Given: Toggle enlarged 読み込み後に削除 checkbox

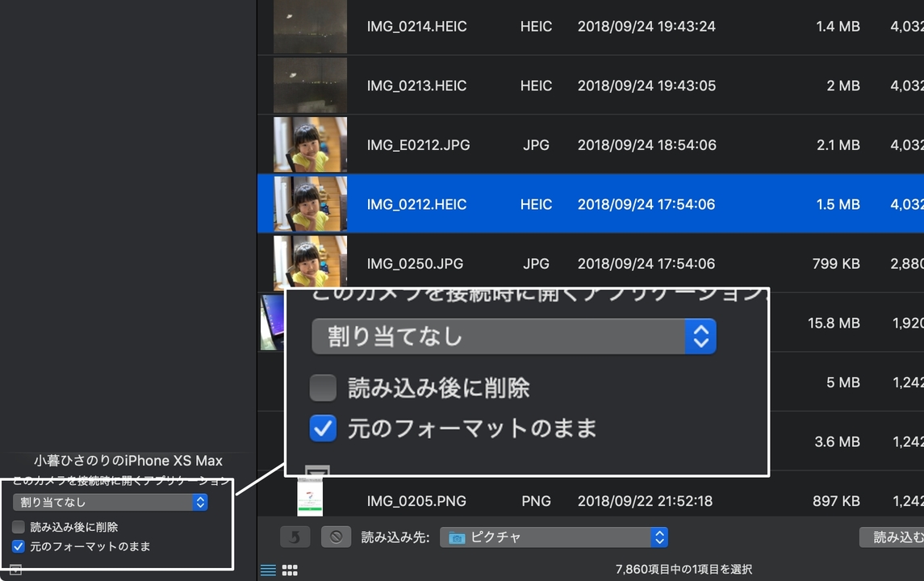Looking at the screenshot, I should pos(323,387).
